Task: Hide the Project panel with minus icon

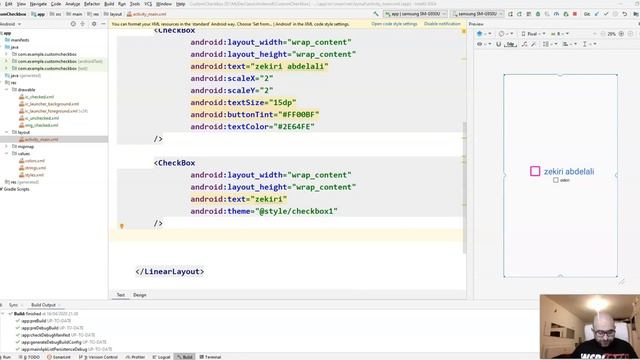Action: 103,24
